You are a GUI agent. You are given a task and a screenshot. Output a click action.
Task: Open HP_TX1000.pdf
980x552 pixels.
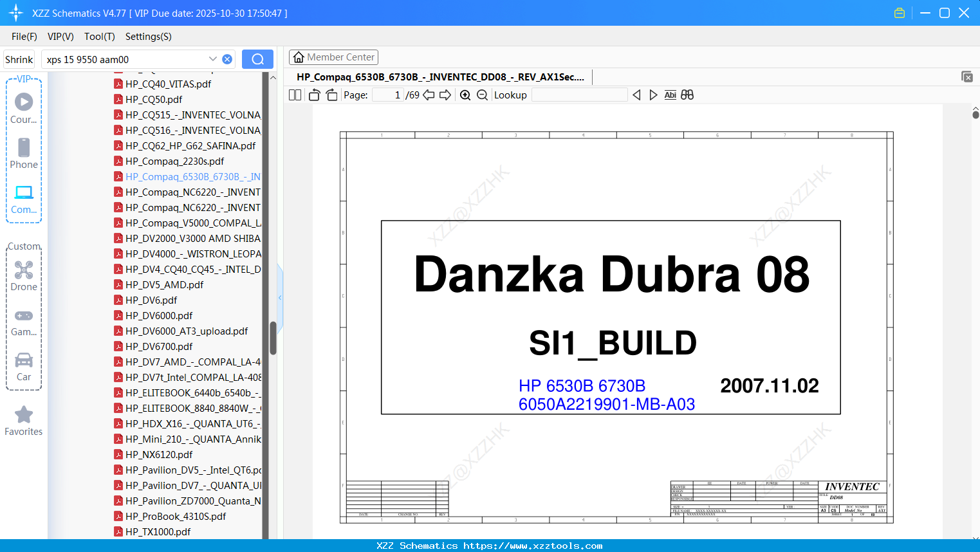pyautogui.click(x=158, y=532)
